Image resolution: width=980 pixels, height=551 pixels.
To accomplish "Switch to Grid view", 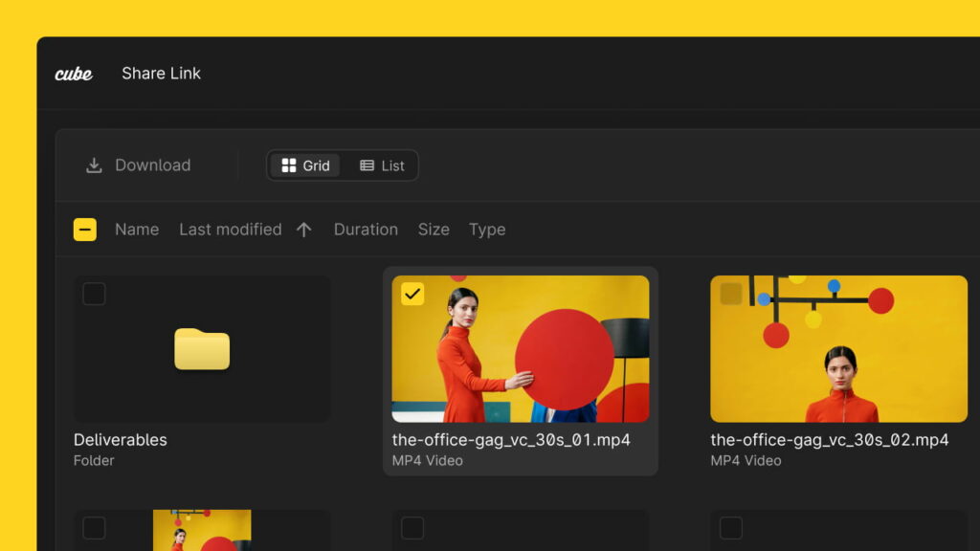I will (x=305, y=165).
